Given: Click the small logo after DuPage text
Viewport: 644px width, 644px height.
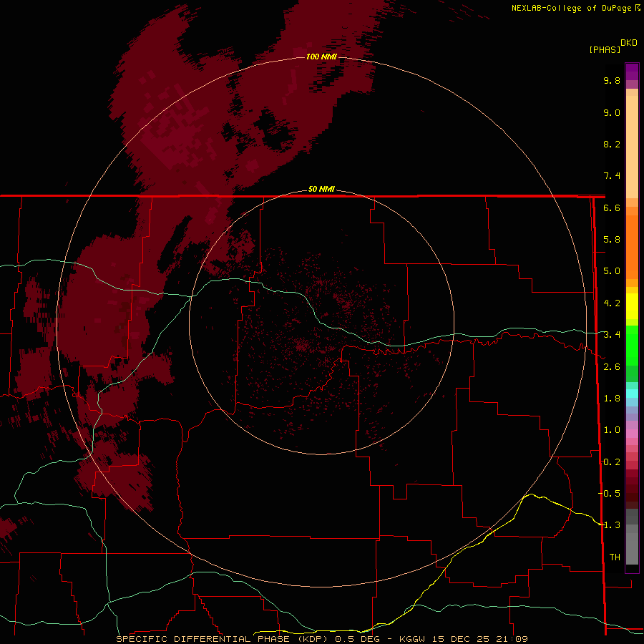Looking at the screenshot, I should click(x=638, y=8).
